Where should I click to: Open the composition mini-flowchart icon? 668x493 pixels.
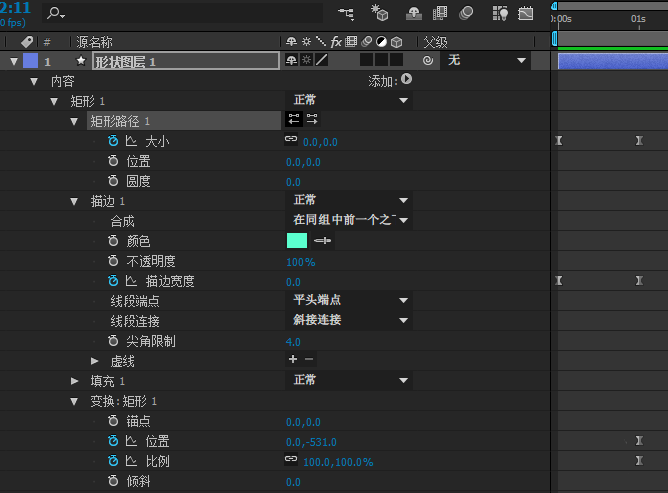[346, 13]
